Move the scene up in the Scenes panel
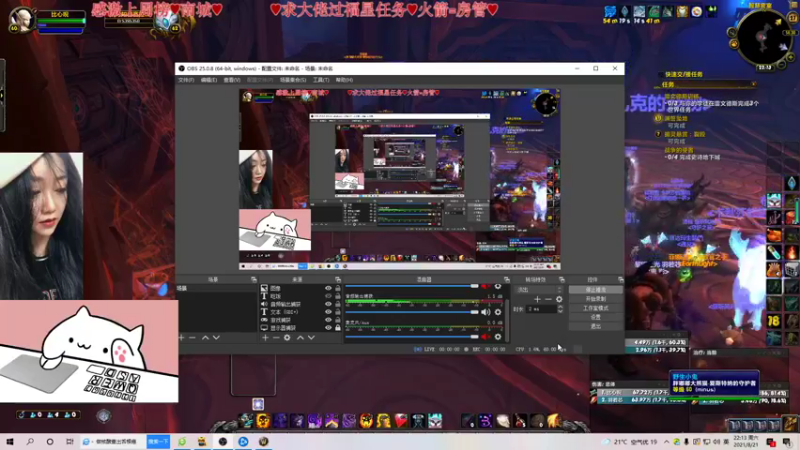Screen dimensions: 800x450 coord(205,338)
